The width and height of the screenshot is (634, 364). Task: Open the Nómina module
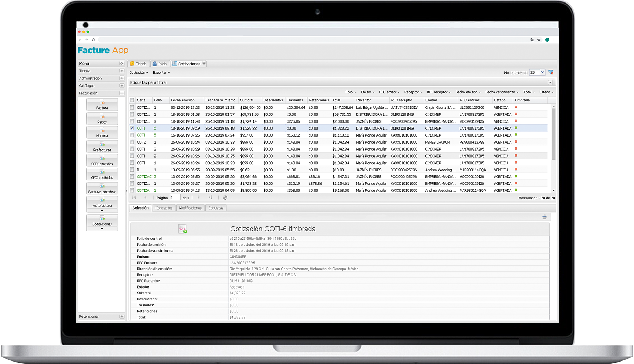[x=102, y=133]
